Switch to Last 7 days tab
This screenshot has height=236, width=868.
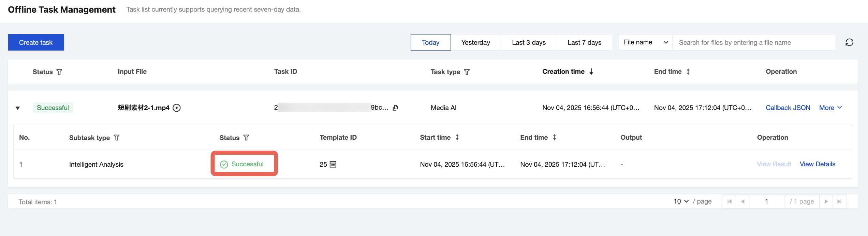(584, 42)
